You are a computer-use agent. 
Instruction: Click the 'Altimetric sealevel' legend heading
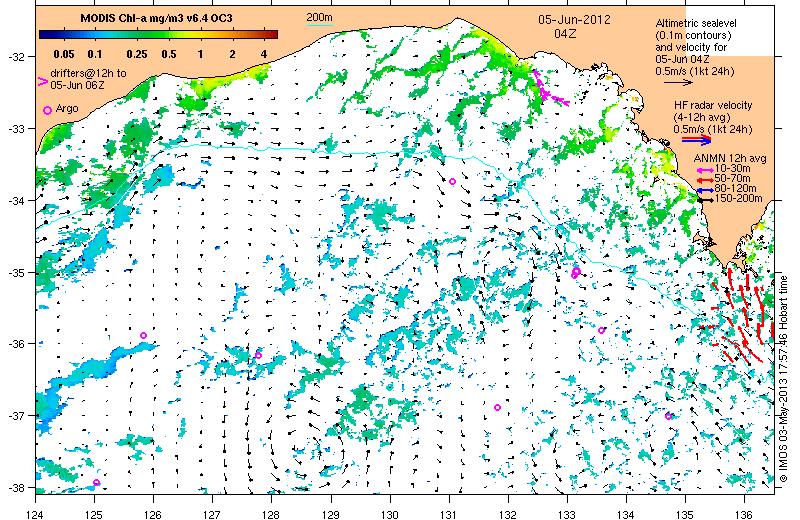(x=696, y=23)
